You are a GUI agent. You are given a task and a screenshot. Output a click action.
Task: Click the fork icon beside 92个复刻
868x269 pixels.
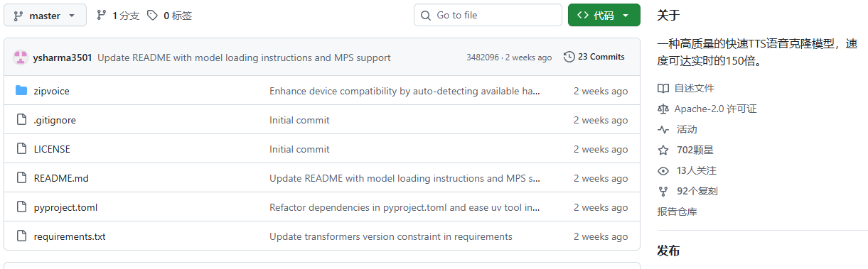point(663,191)
